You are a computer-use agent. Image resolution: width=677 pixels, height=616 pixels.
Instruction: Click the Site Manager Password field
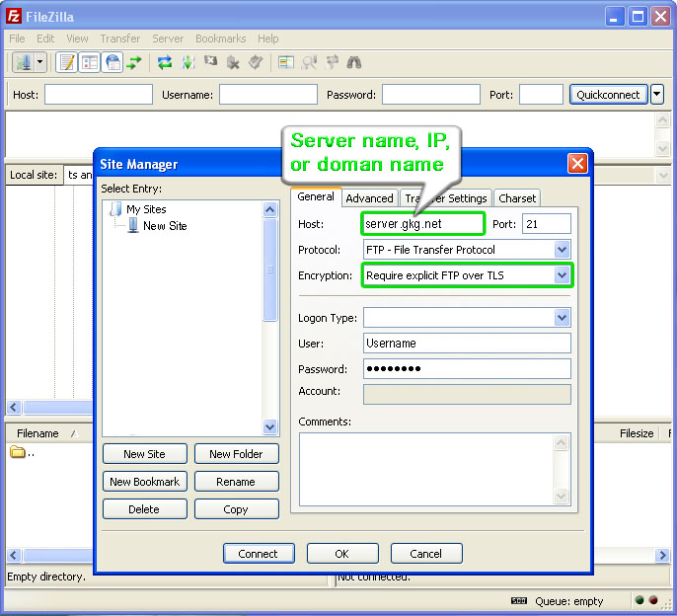click(467, 368)
